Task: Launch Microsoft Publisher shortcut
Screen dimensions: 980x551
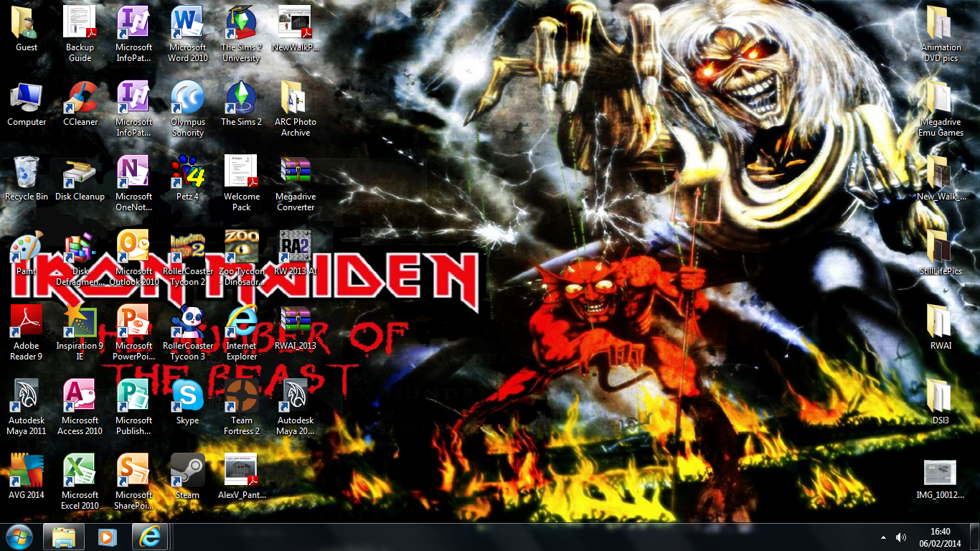Action: point(134,408)
